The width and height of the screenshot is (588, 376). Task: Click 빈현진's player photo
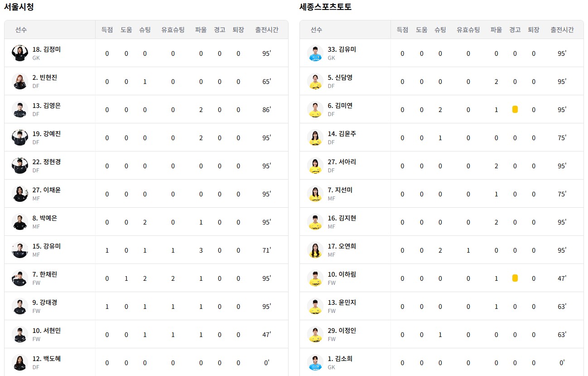[x=20, y=81]
